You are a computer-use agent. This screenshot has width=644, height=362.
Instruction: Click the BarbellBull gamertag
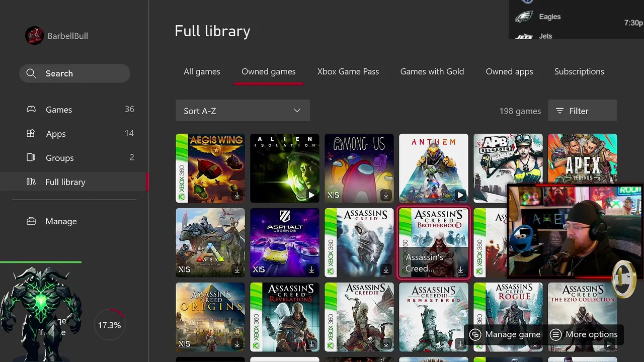68,36
